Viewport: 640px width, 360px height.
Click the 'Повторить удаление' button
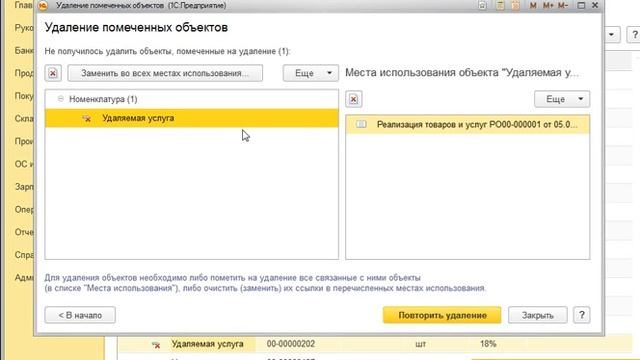point(442,315)
